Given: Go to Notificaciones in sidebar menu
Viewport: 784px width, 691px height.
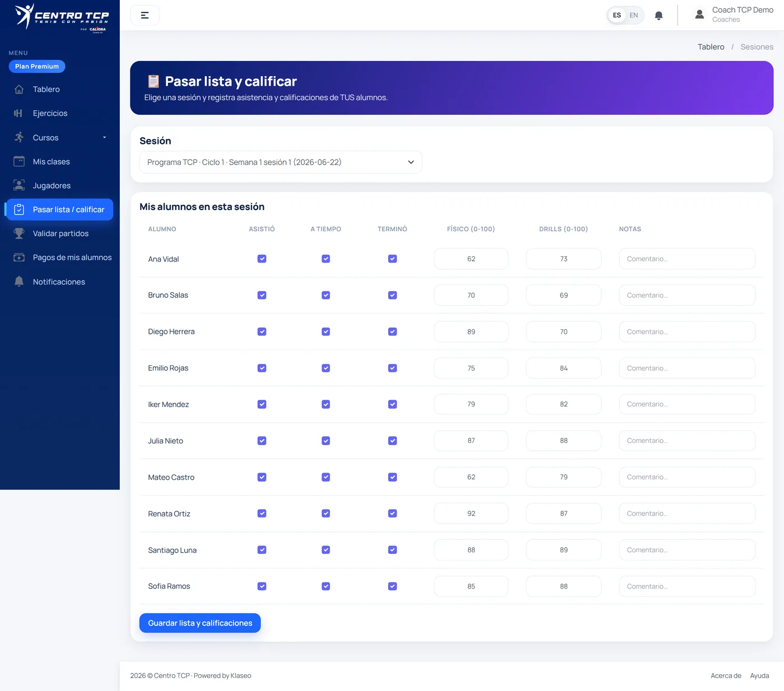Looking at the screenshot, I should click(x=59, y=282).
